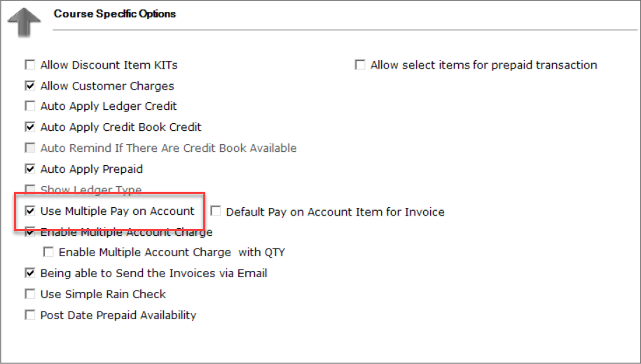Click the Course Specific Options header title
Screen dimensions: 641x364
(115, 13)
